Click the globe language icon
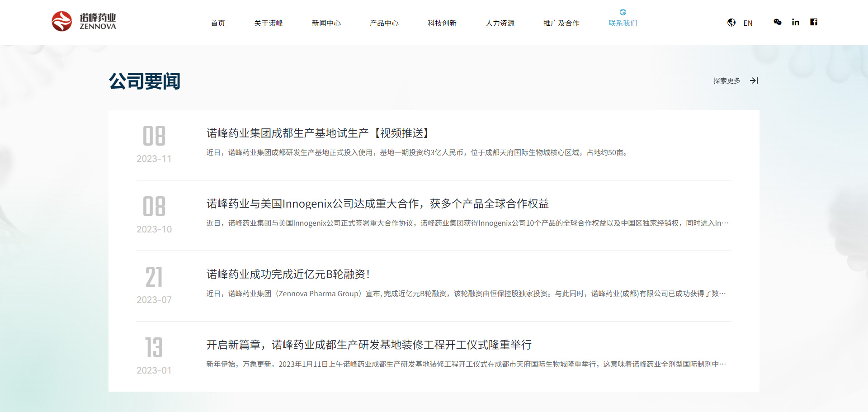 (731, 23)
